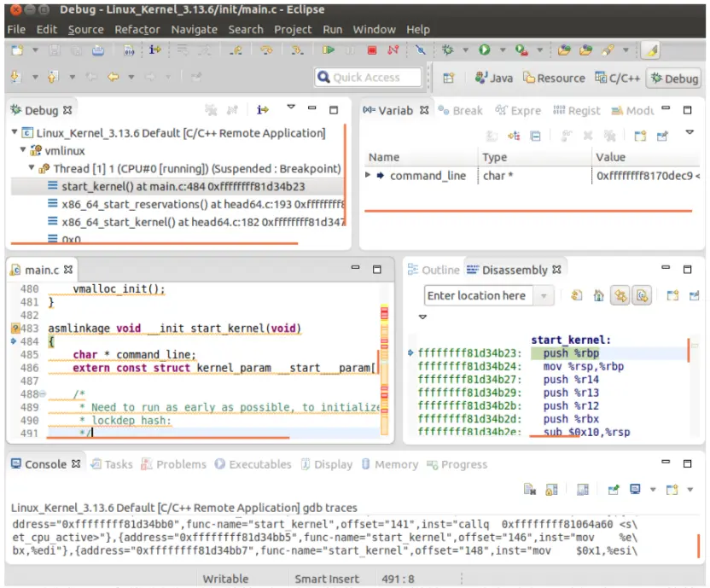Switch to the Problems tab

pyautogui.click(x=173, y=464)
